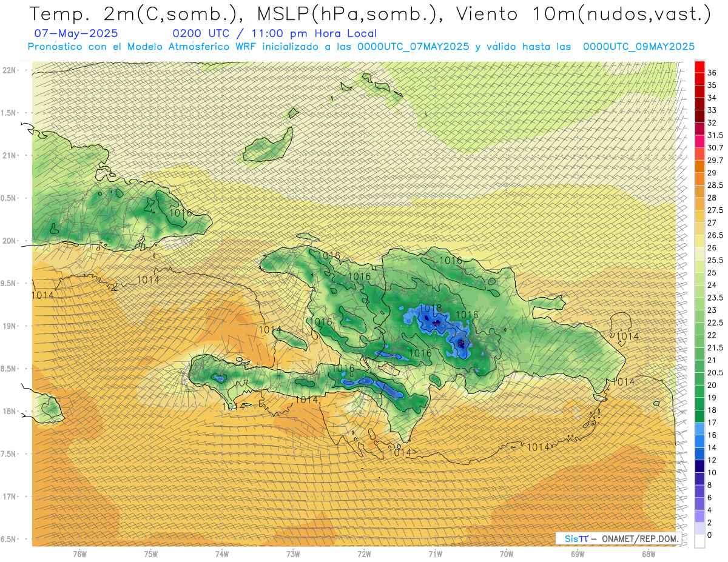Click legend value '12'

pos(712,460)
